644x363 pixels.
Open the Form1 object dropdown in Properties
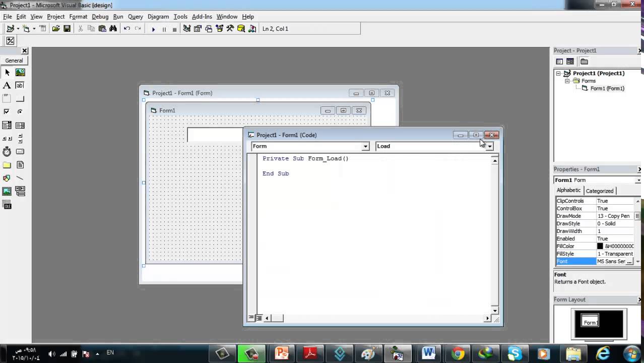(x=638, y=180)
